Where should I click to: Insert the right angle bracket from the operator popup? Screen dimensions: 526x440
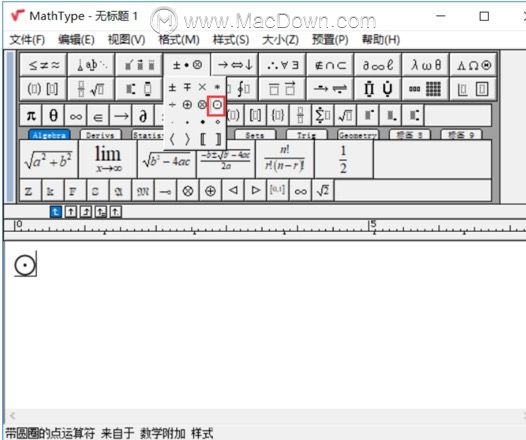point(187,139)
